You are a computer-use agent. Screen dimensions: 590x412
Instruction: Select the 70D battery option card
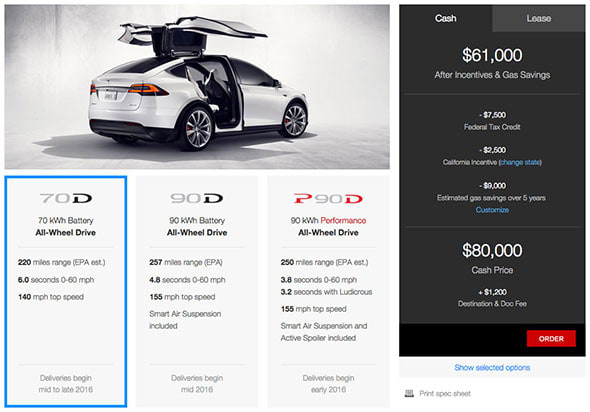(x=66, y=292)
